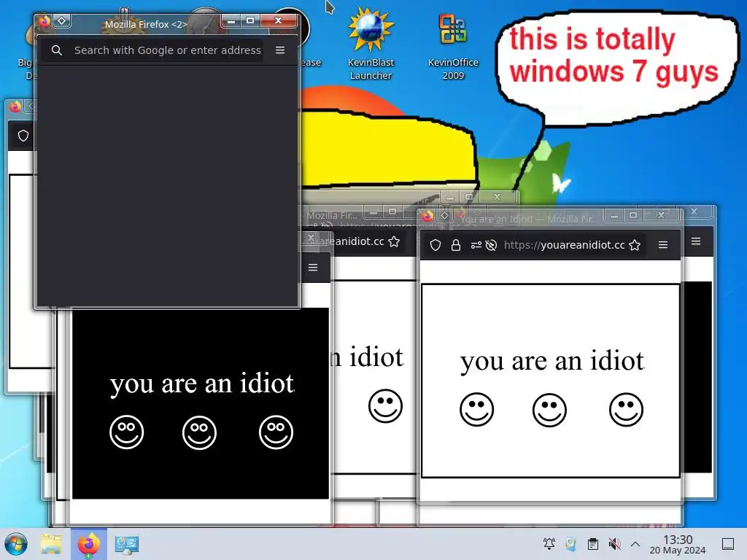This screenshot has width=747, height=560.
Task: Click the show desktop button at the taskbar end
Action: tap(727, 544)
